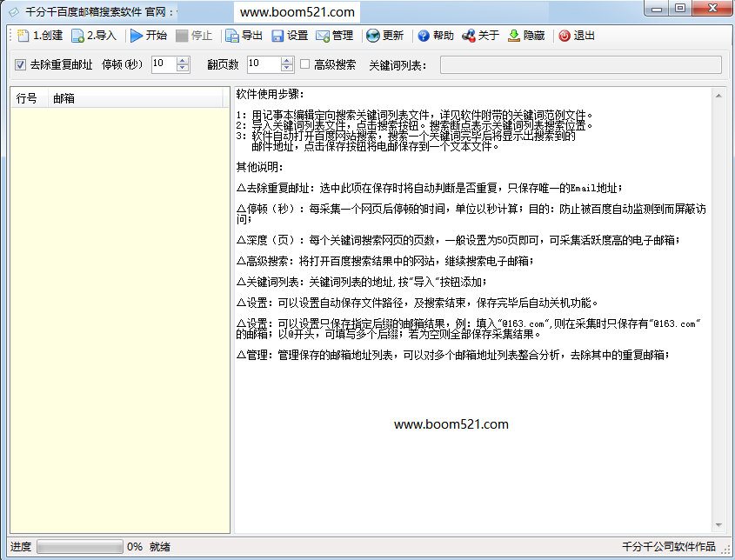Click the scrollbar down arrow in instructions panel

pos(718,525)
